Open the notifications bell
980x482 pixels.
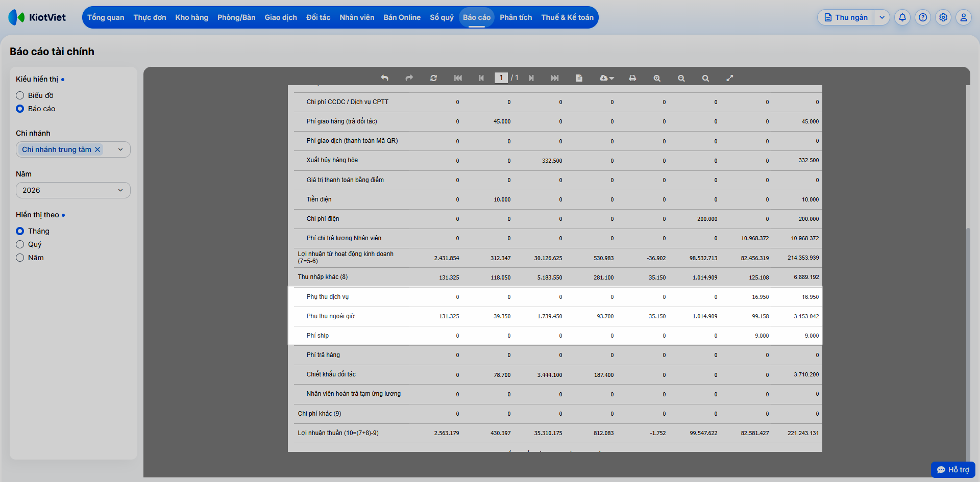902,17
